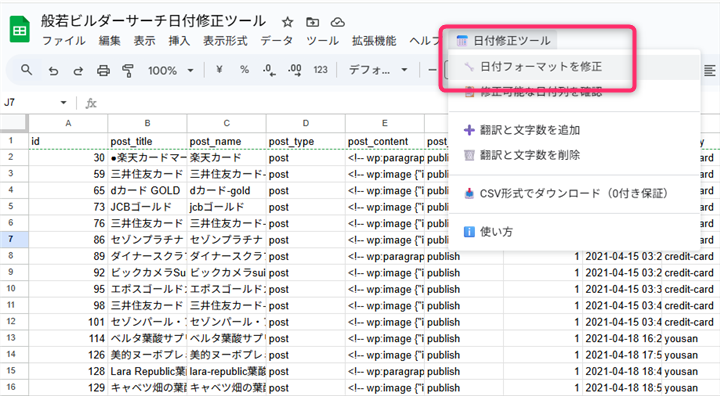Decrease decimal places
The height and width of the screenshot is (396, 720).
pyautogui.click(x=269, y=70)
